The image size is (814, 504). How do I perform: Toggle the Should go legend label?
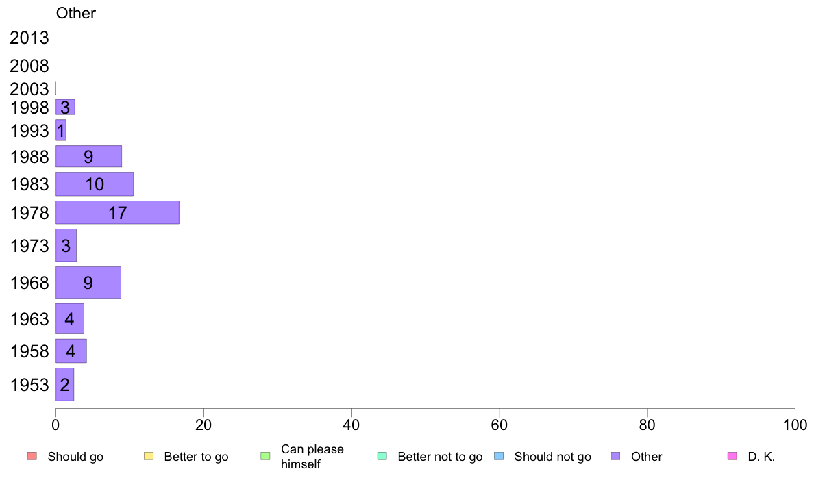(x=75, y=457)
